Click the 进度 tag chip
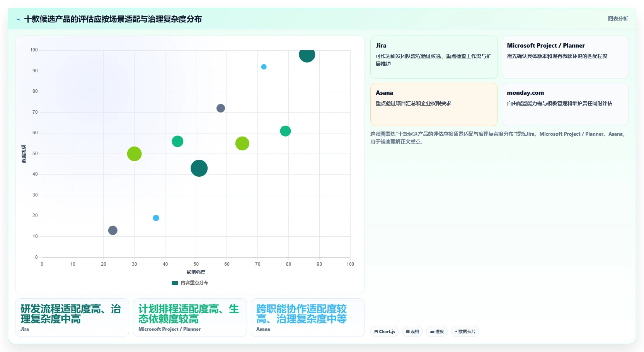644x352 pixels. [437, 331]
